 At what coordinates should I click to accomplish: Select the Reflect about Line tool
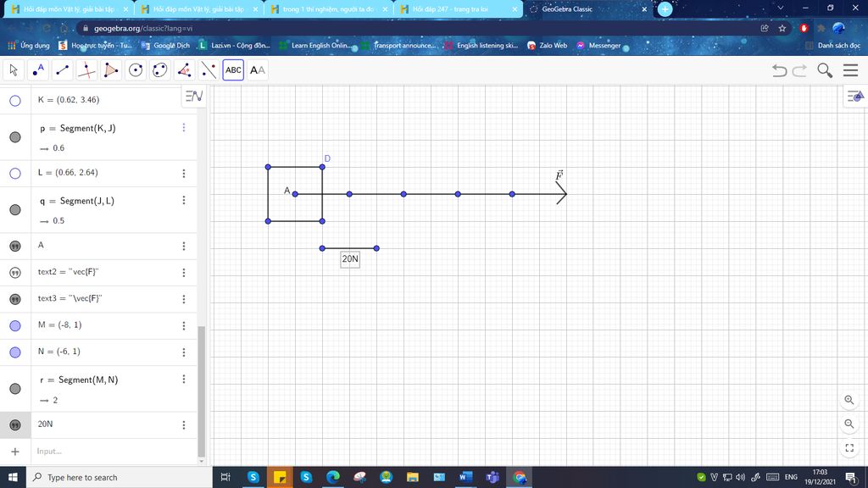[x=209, y=70]
